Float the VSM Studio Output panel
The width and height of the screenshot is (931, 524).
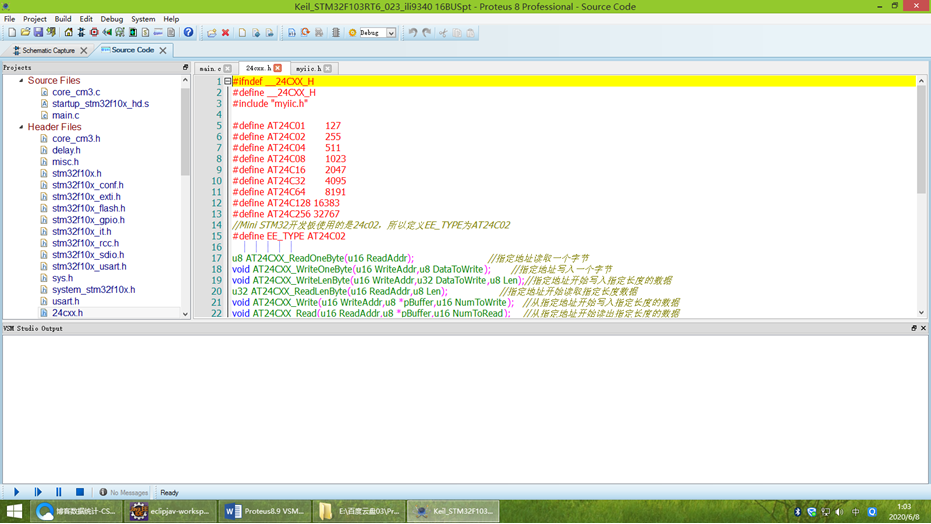point(914,328)
